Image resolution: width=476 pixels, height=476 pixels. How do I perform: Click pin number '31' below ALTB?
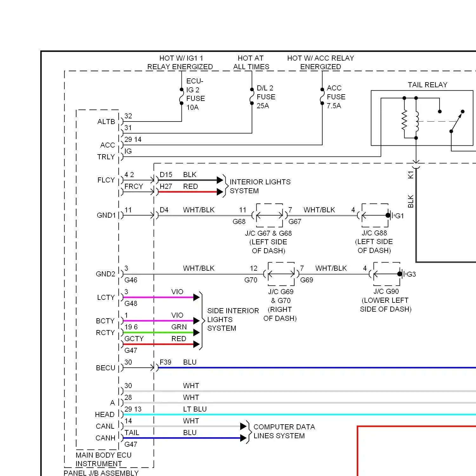tap(128, 128)
